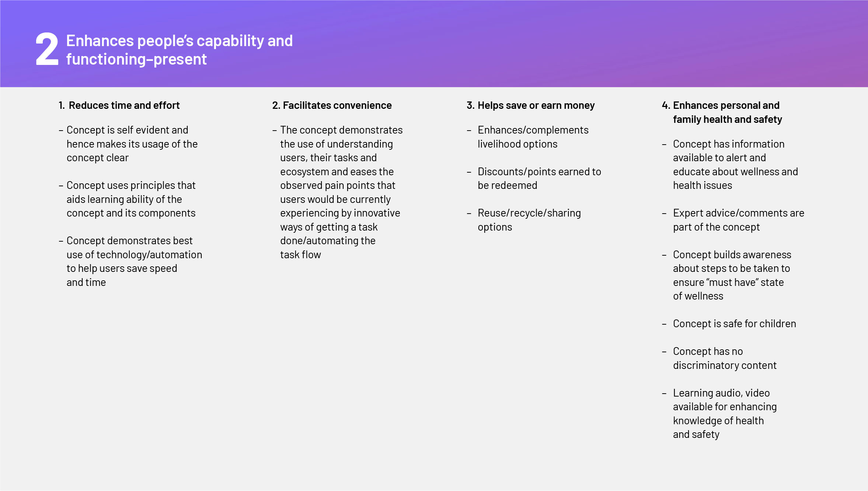The image size is (868, 491).
Task: Click the "Concept is self evident" bullet
Action: pyautogui.click(x=132, y=144)
